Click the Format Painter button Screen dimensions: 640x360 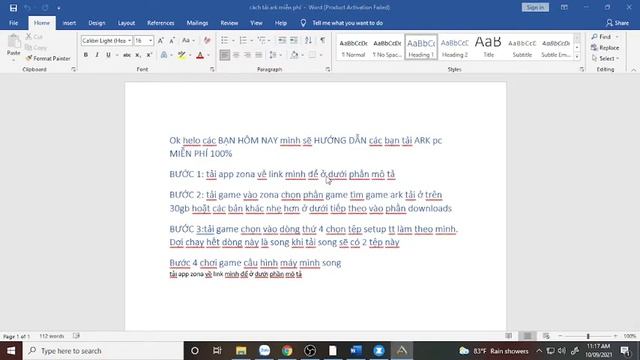(48, 58)
